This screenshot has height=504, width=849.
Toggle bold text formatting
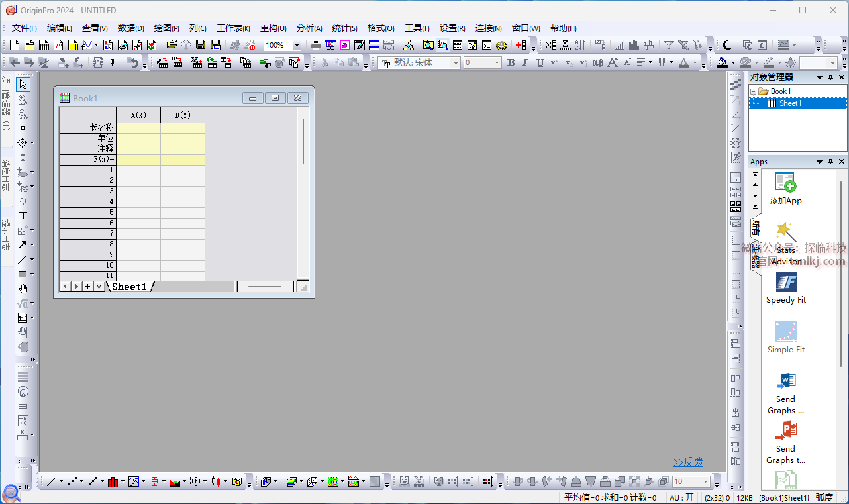tap(511, 62)
